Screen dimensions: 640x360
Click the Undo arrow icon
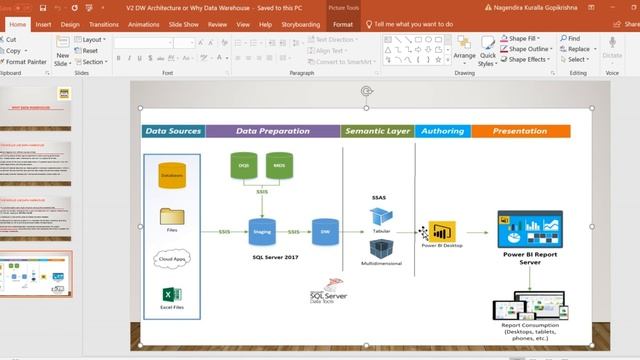pos(58,8)
